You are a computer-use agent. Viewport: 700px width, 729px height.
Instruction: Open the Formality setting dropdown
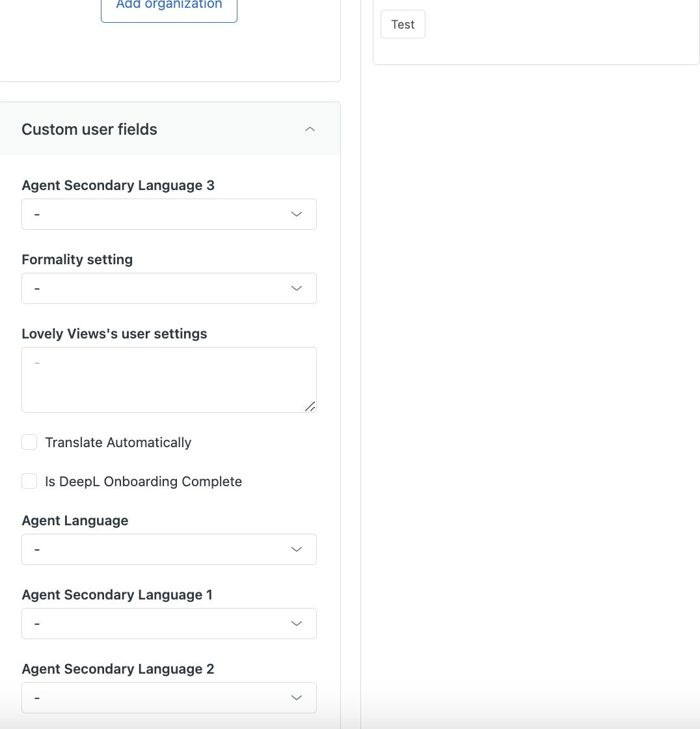169,288
